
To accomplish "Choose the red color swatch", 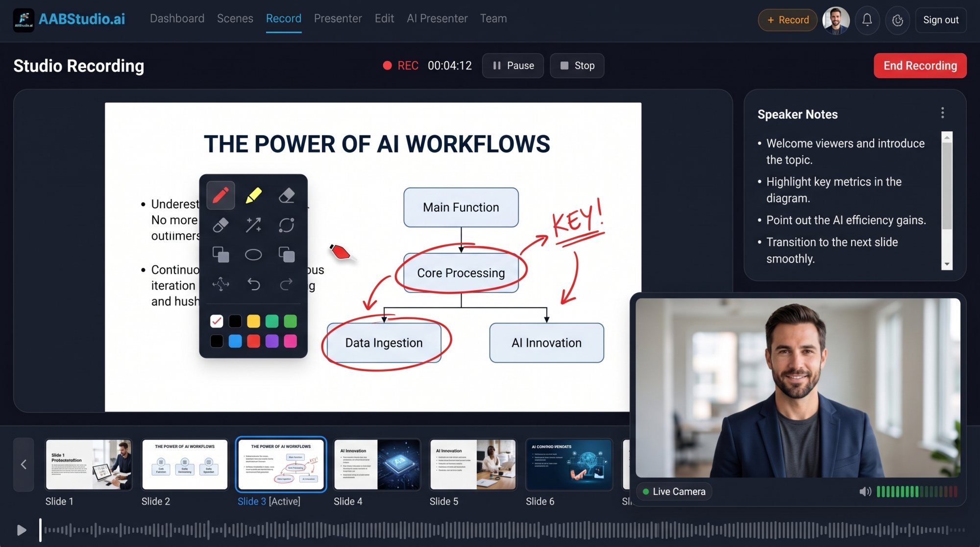I will pos(253,341).
